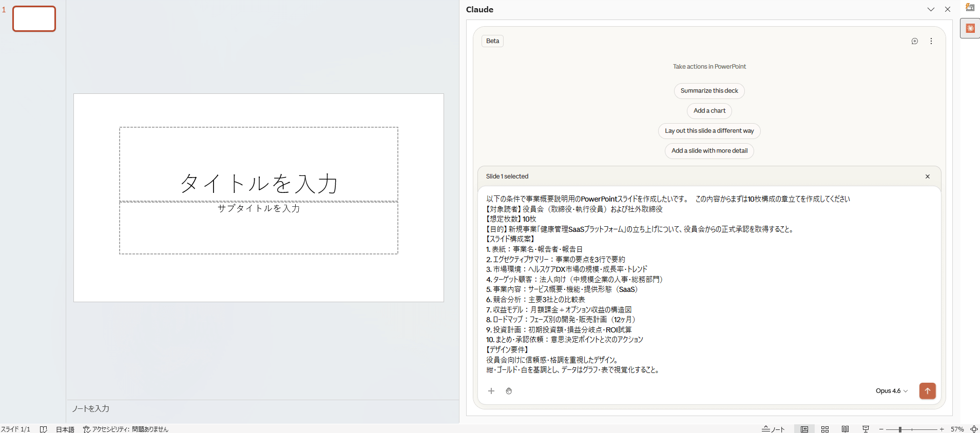Click the 'Add a chart' suggestion
This screenshot has width=980, height=433.
(709, 111)
